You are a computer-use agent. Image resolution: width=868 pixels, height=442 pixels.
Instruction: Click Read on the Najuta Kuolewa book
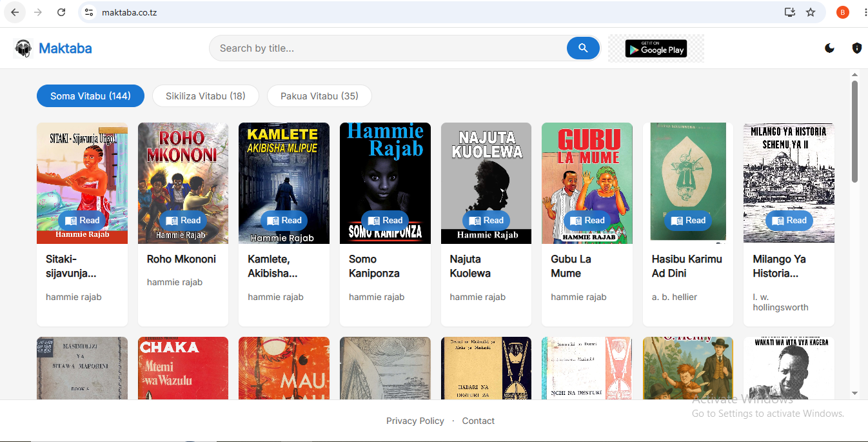(x=486, y=221)
